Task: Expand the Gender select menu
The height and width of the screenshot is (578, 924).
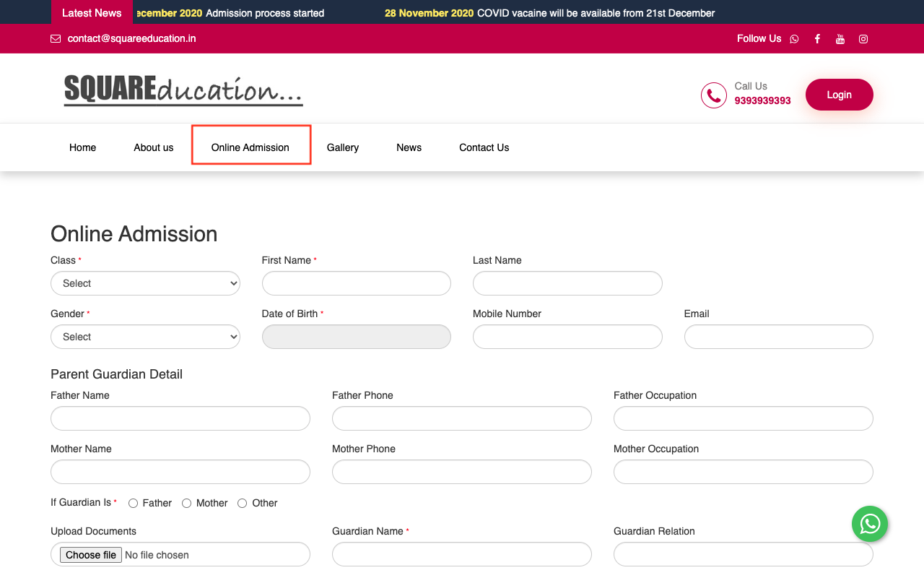Action: [145, 337]
